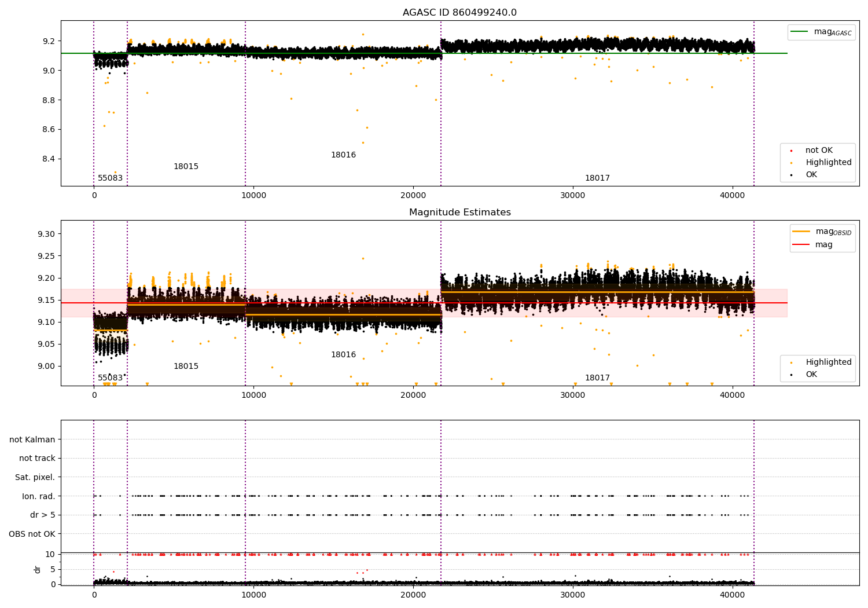This screenshot has width=868, height=608.
Task: Click the 8.6 y-tick in top plot
Action: (49, 130)
